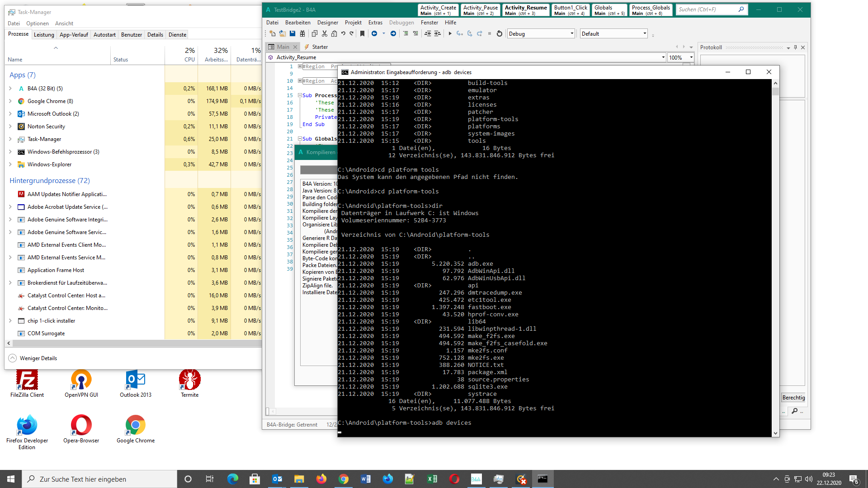This screenshot has height=488, width=868.
Task: Expand the Google Chrome process group
Action: point(10,101)
